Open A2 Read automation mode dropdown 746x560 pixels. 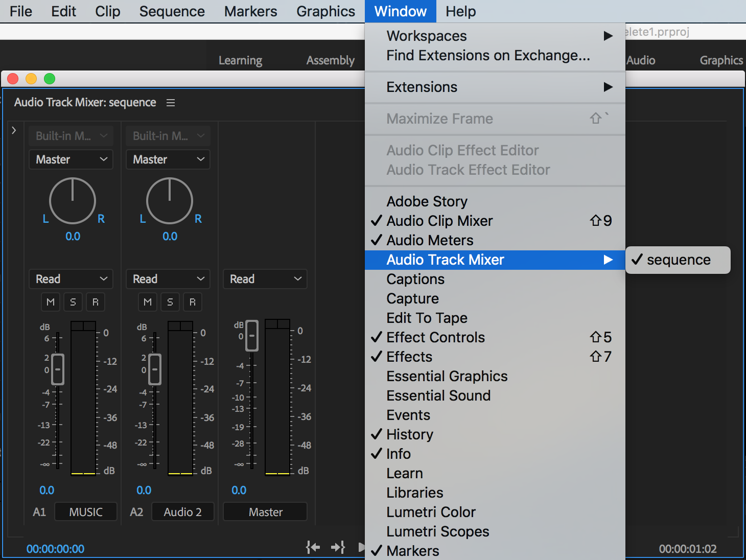pyautogui.click(x=168, y=279)
